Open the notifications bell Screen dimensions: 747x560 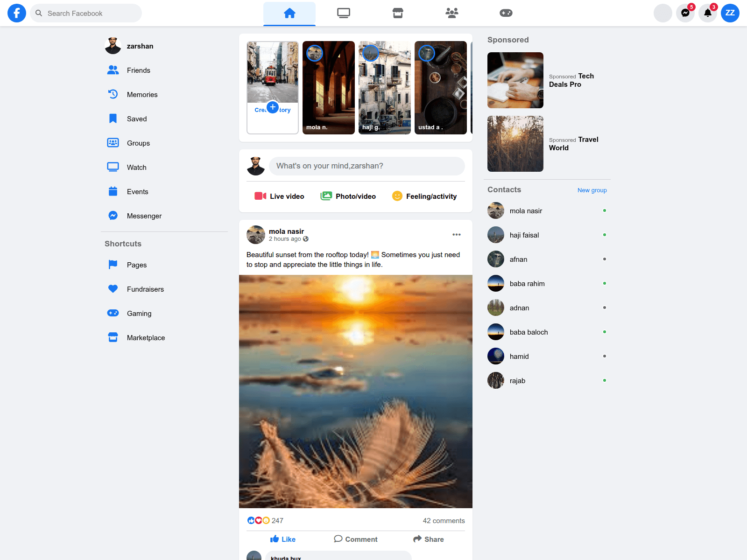point(707,13)
